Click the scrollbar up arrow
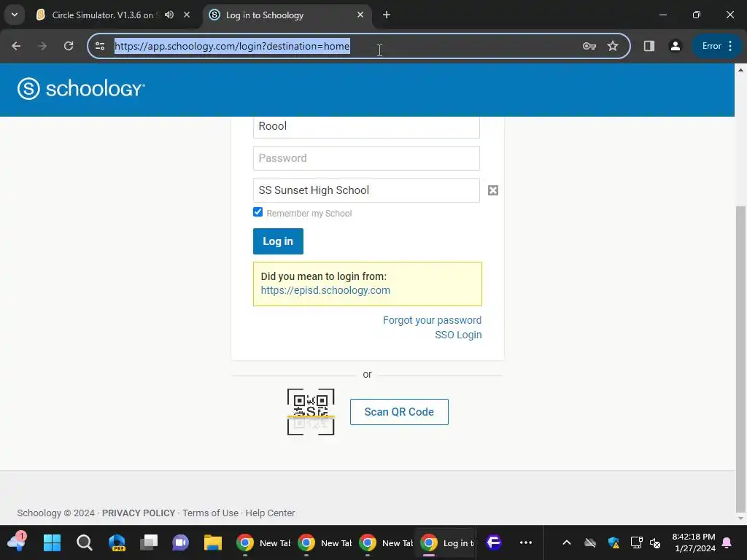 click(x=740, y=70)
